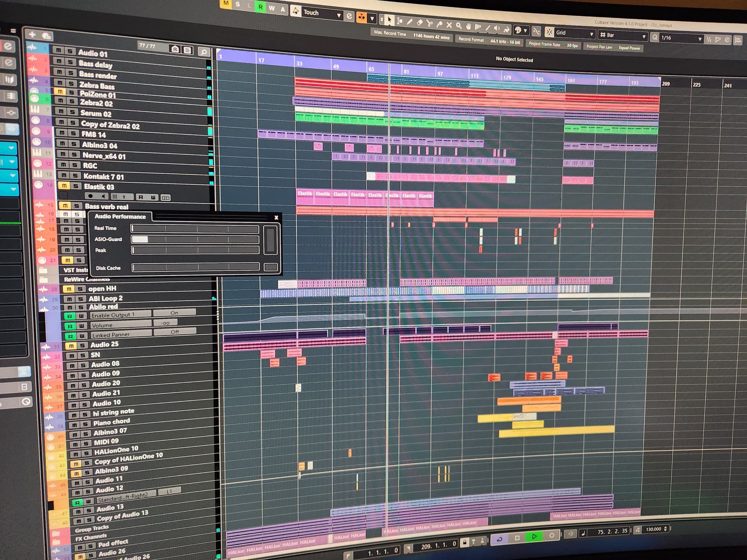Select the Object Selection arrow tool

pyautogui.click(x=389, y=19)
